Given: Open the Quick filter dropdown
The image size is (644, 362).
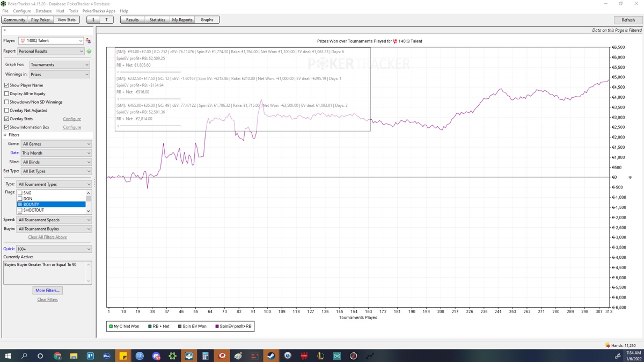Looking at the screenshot, I should point(54,249).
